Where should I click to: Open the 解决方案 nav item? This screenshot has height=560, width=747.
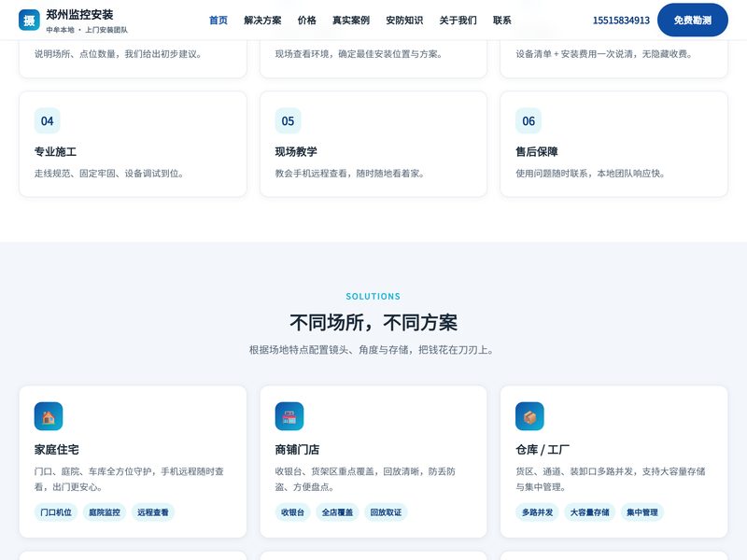tap(262, 20)
